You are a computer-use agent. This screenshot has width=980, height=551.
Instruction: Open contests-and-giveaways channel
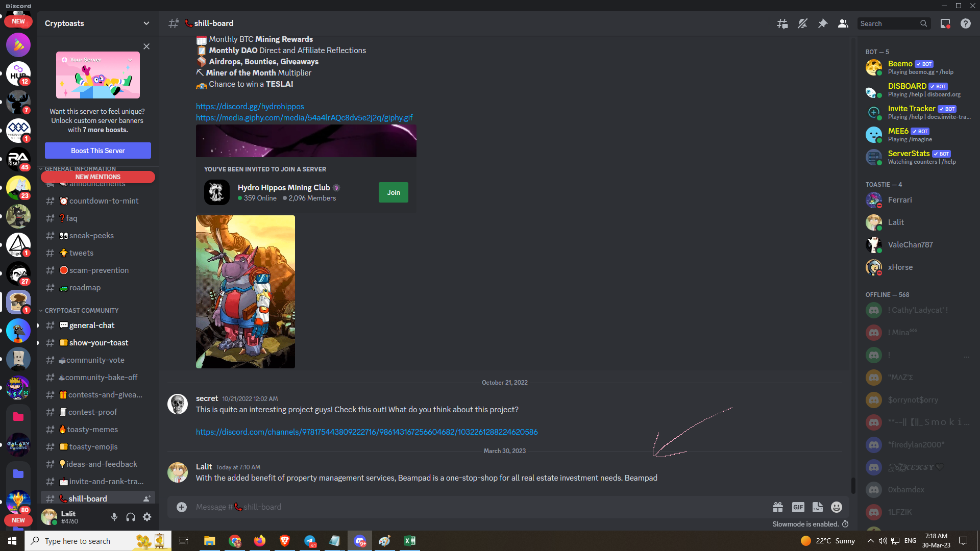pyautogui.click(x=98, y=395)
